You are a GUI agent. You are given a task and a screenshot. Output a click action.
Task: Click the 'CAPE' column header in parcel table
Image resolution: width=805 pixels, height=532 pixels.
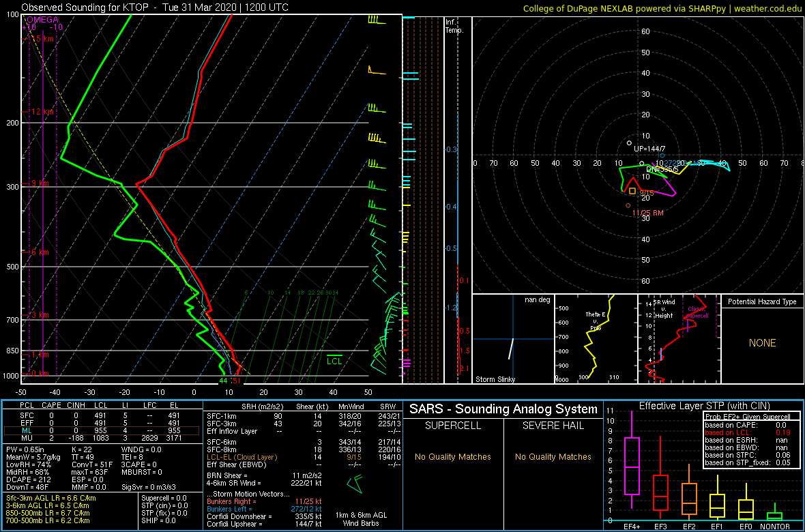click(x=51, y=407)
